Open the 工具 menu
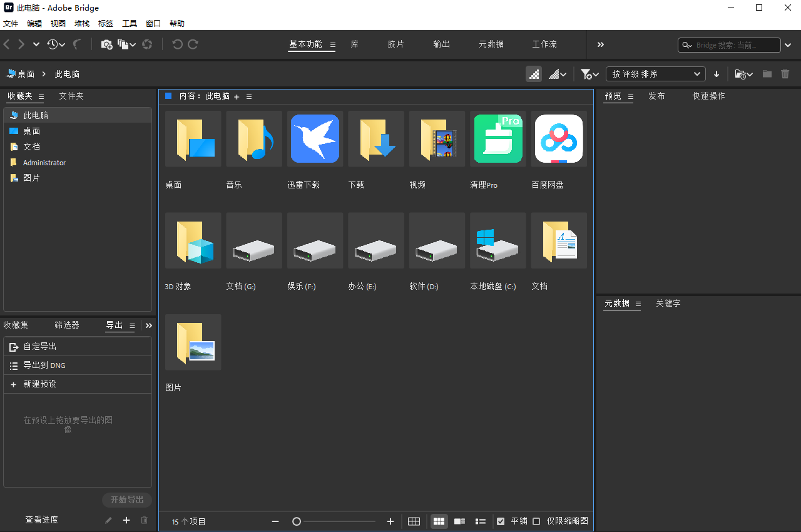Screen dimensions: 801x532 pos(130,23)
